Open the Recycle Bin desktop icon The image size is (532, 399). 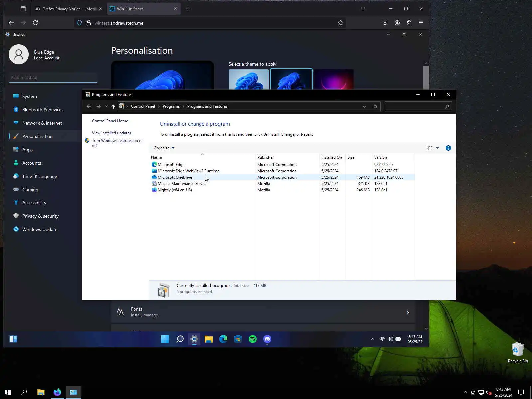(518, 352)
